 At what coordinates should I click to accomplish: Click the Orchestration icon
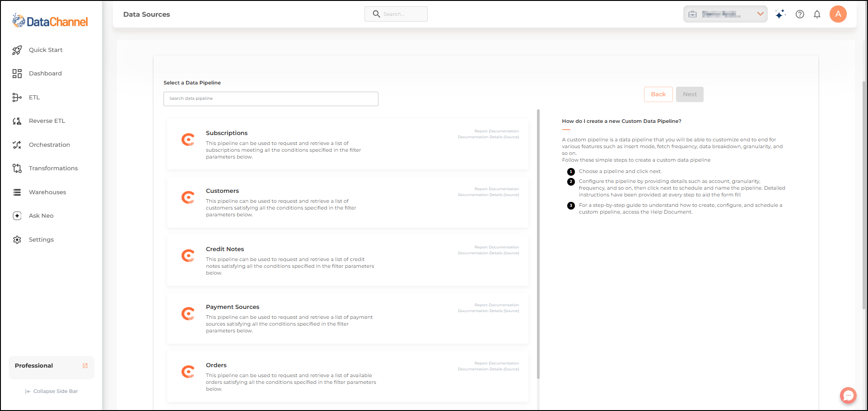[x=17, y=145]
